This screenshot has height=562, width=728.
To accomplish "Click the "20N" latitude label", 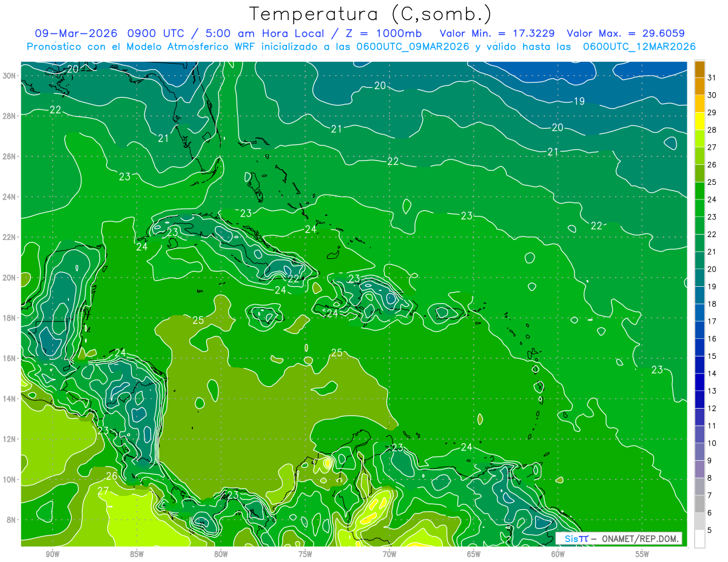I will (10, 277).
